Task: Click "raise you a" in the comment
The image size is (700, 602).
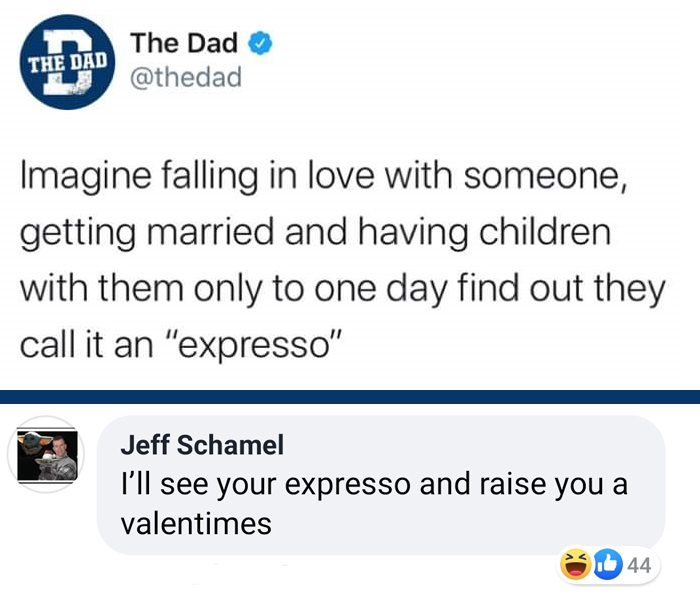Action: coord(554,485)
